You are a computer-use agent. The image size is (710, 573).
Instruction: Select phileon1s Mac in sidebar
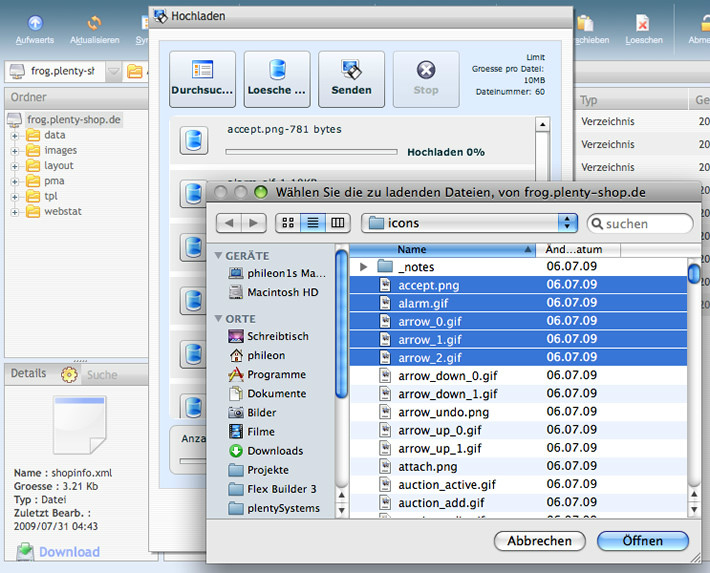pyautogui.click(x=277, y=273)
